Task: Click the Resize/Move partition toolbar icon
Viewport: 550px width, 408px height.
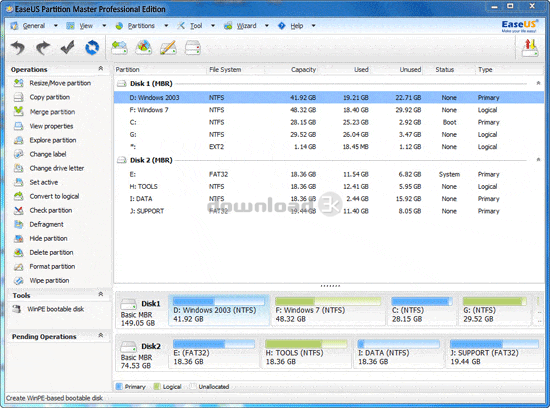Action: pos(119,47)
